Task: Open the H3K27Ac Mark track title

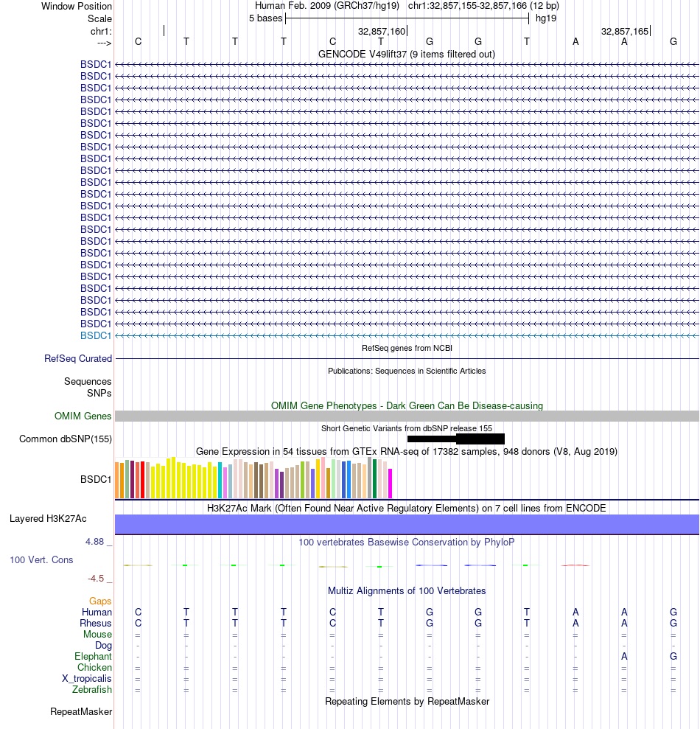Action: pos(406,508)
